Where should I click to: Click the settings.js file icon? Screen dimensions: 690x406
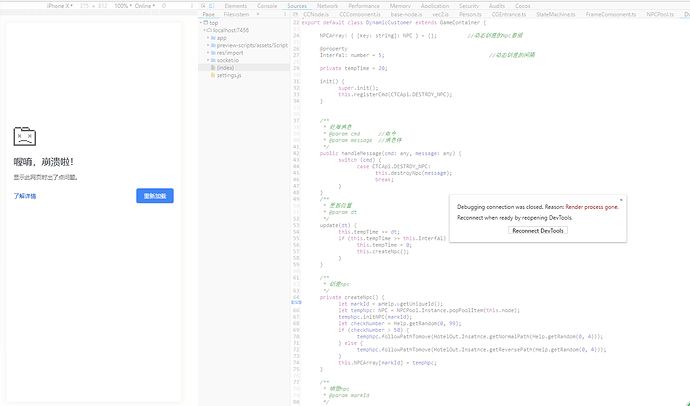[x=212, y=75]
